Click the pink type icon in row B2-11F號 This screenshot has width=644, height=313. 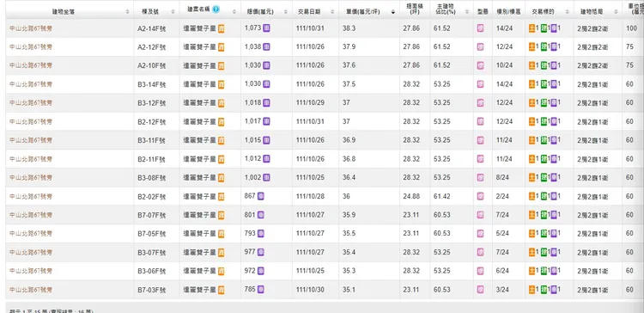(x=480, y=159)
